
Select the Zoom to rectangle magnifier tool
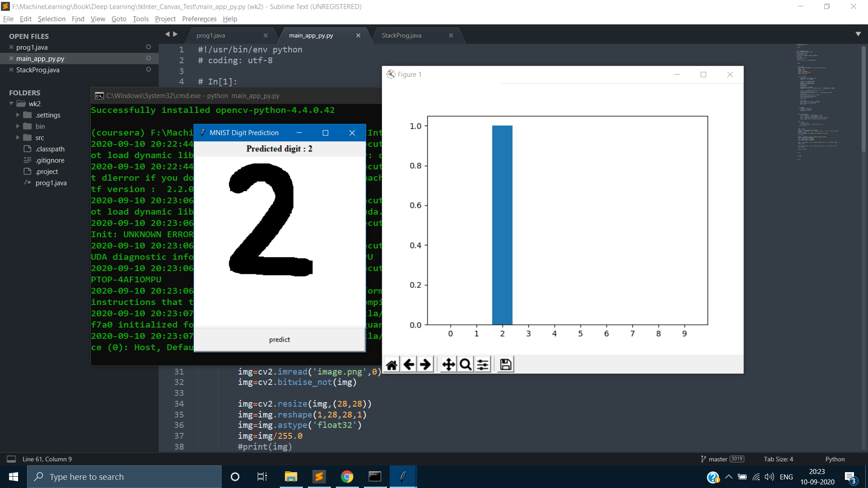[465, 365]
